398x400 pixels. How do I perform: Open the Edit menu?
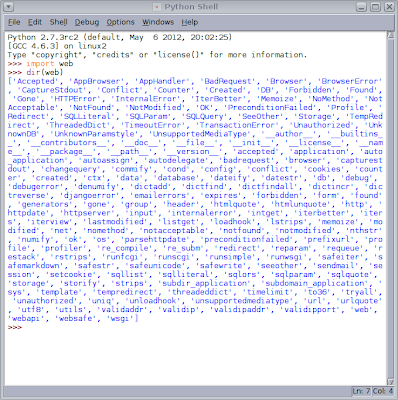(35, 22)
